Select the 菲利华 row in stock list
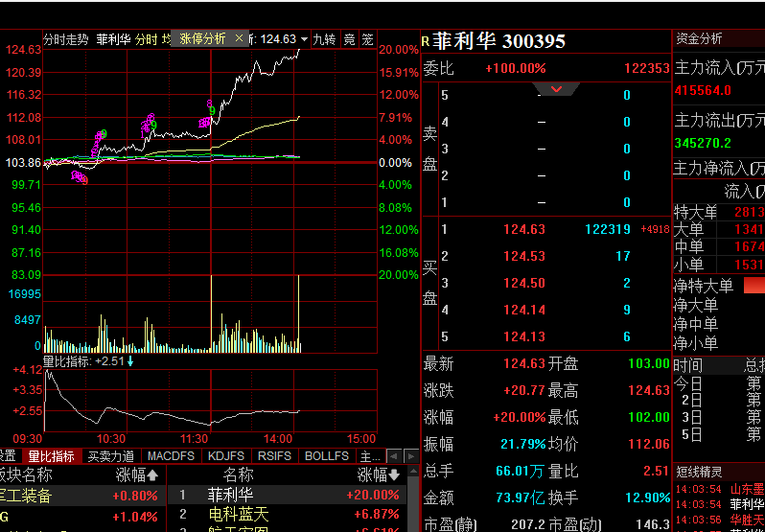765x532 pixels. pyautogui.click(x=288, y=495)
